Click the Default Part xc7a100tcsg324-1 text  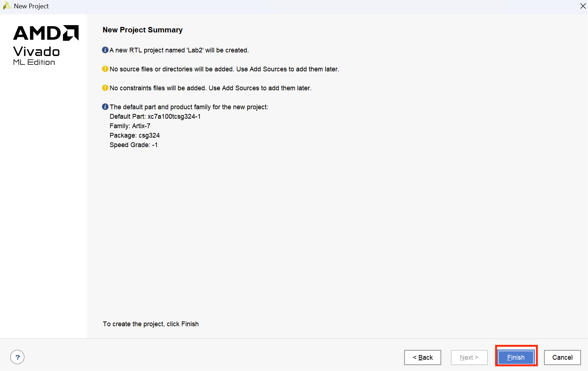coord(155,117)
